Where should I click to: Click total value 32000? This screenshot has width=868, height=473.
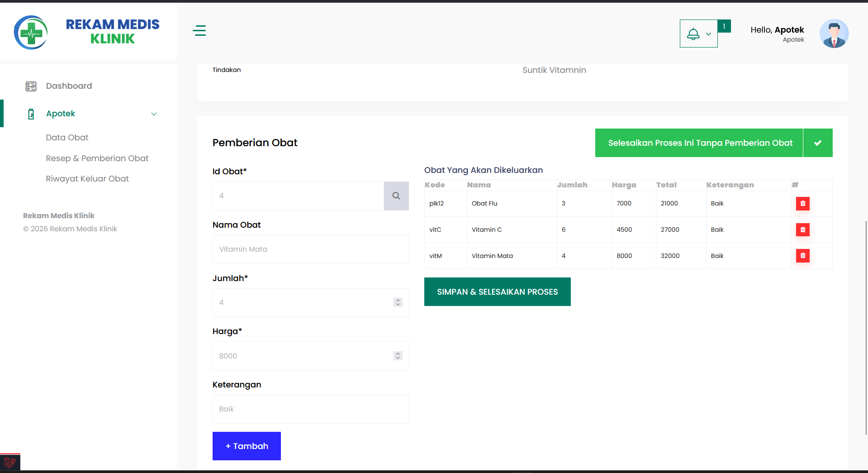[x=670, y=256]
